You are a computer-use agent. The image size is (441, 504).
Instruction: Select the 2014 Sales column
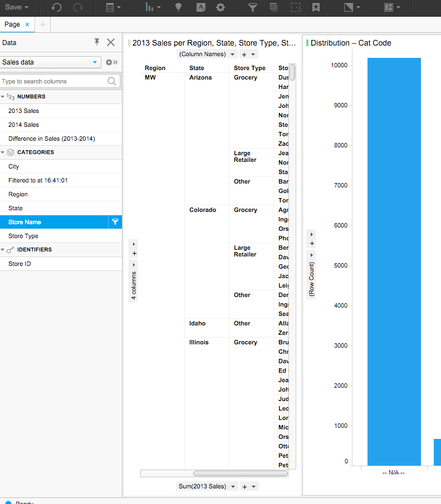point(23,125)
